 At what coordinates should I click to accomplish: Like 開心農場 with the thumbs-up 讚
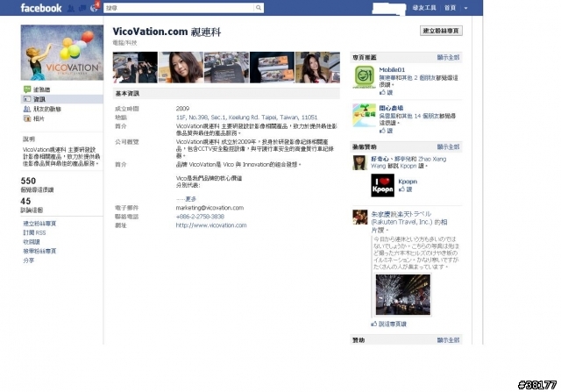tap(386, 131)
